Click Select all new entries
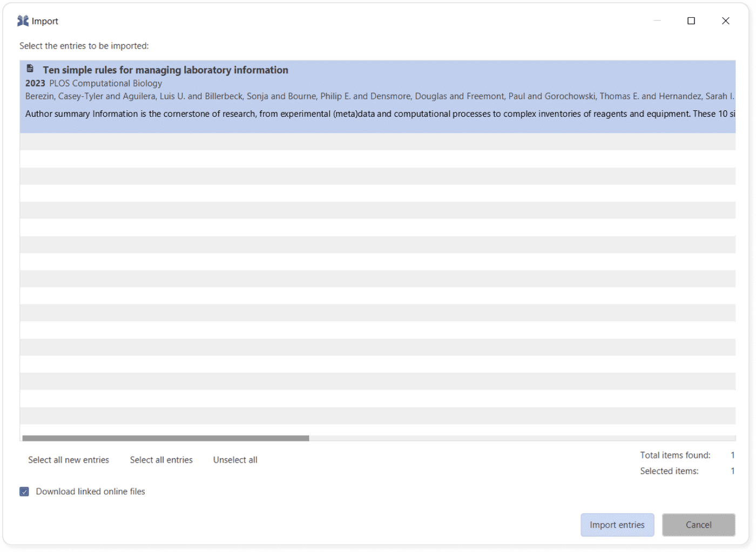 coord(68,460)
